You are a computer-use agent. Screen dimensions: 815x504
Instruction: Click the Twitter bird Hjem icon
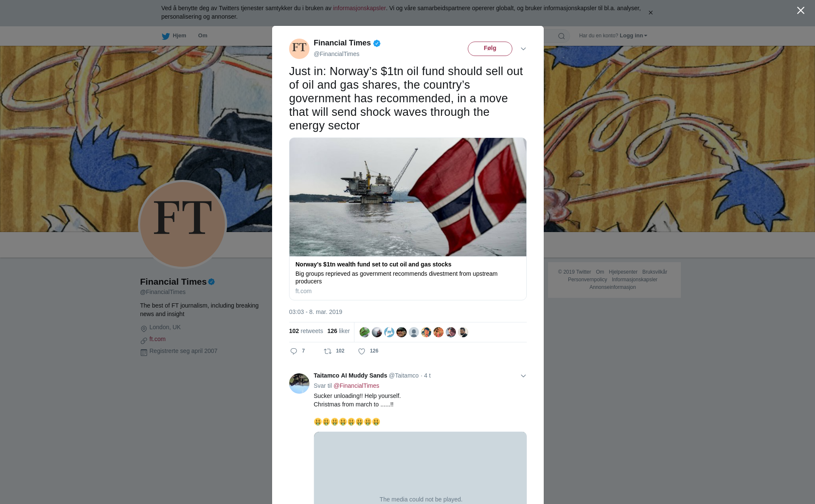[x=166, y=36]
